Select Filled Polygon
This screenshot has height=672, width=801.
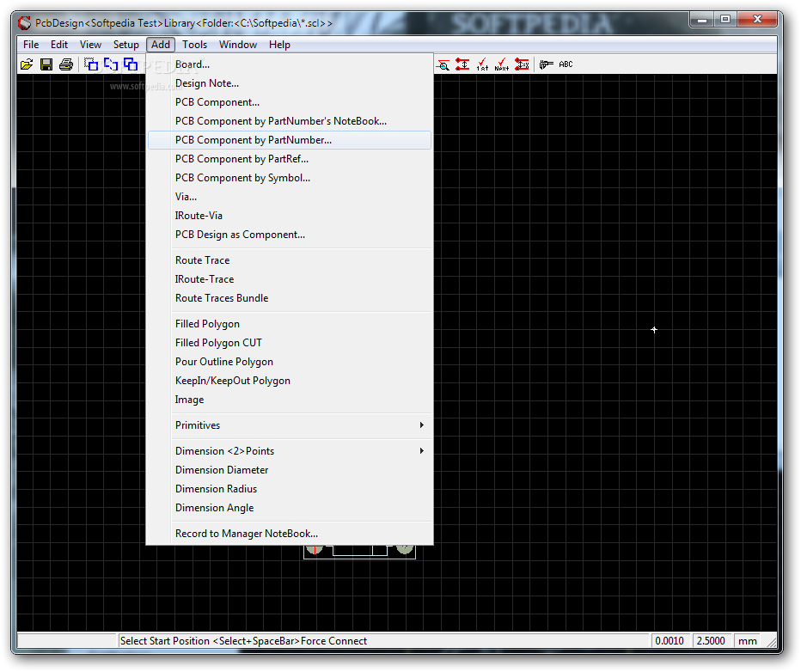(x=290, y=324)
